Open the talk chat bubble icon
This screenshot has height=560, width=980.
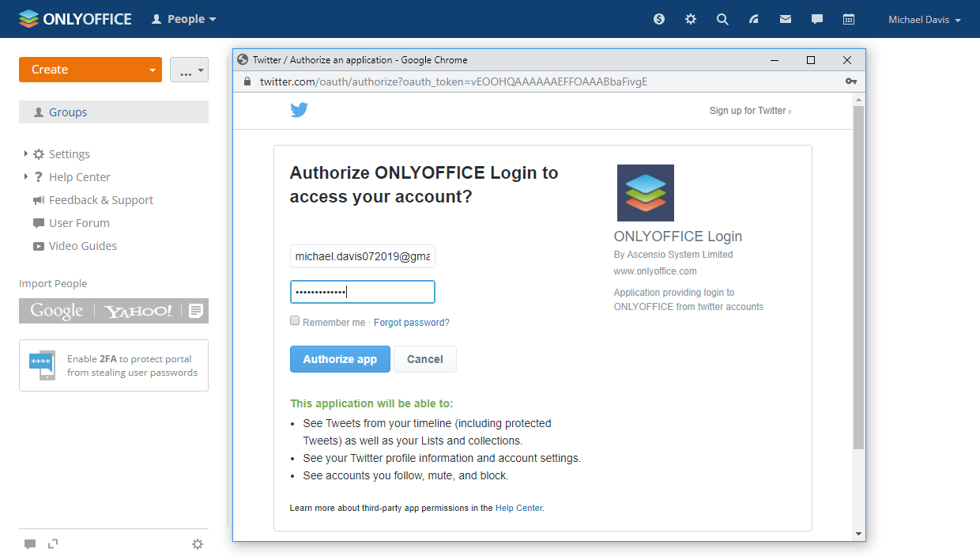coord(817,19)
